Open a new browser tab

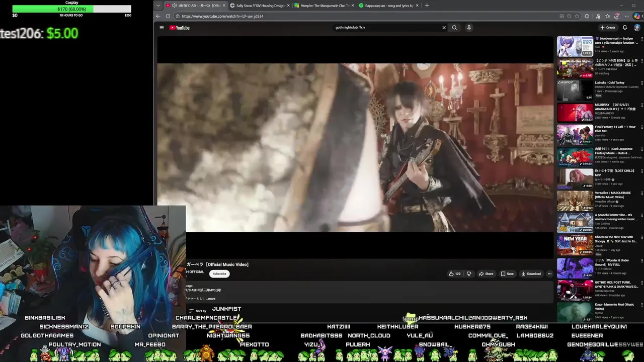click(x=427, y=6)
